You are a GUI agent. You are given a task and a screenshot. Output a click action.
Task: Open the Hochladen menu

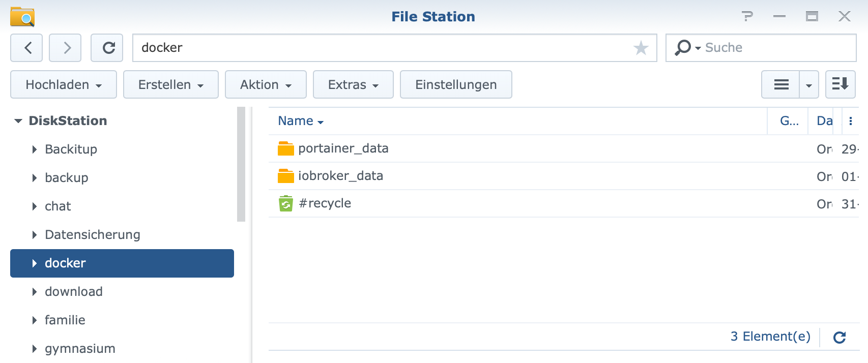click(64, 84)
